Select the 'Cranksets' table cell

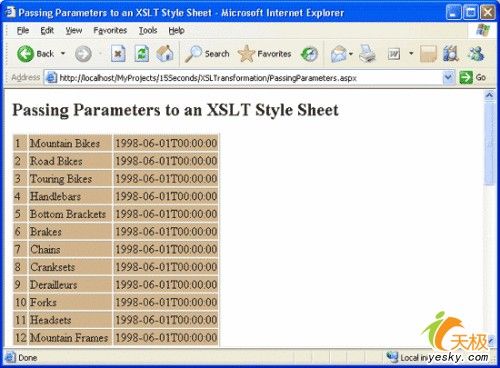pyautogui.click(x=70, y=267)
